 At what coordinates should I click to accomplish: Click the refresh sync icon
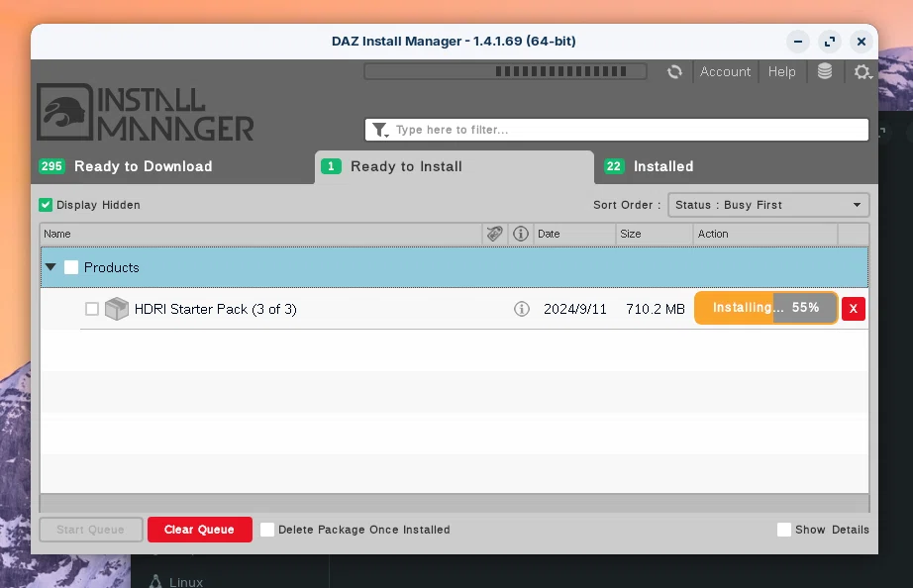pyautogui.click(x=674, y=71)
